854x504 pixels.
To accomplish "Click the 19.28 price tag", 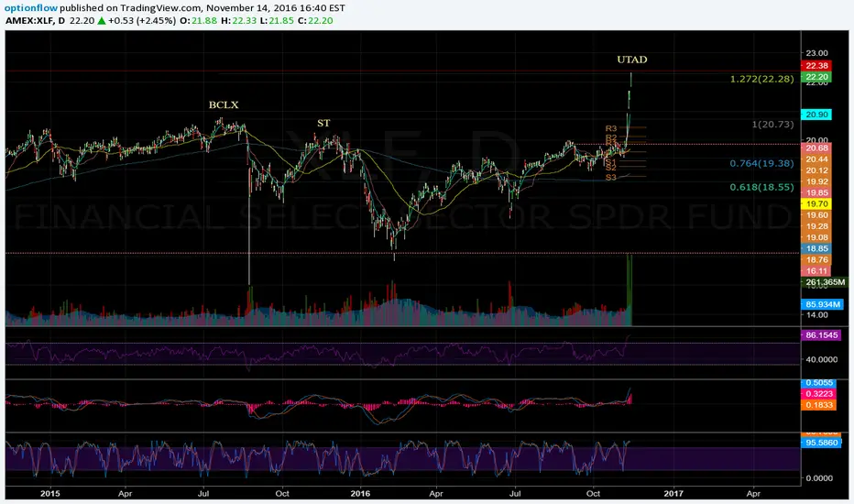I will (x=817, y=226).
